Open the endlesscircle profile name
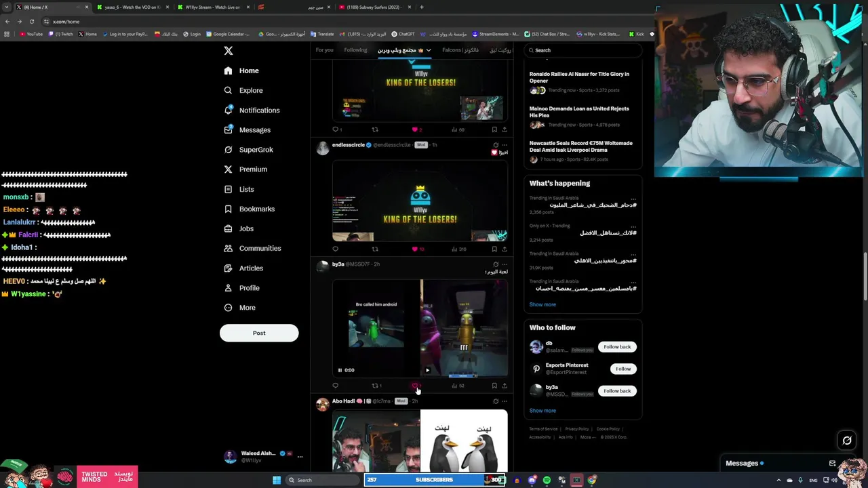868x488 pixels. 348,145
